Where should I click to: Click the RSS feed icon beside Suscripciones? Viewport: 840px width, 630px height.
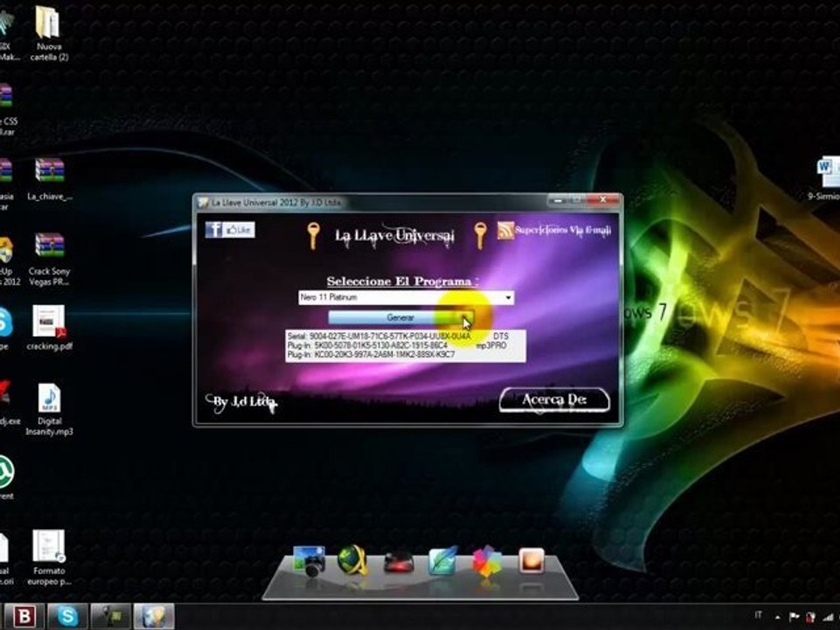(505, 230)
